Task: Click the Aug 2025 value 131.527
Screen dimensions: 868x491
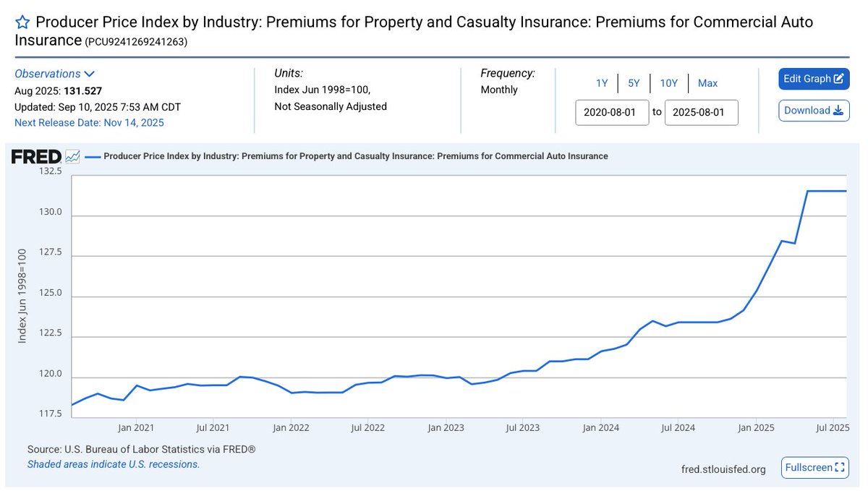Action: pyautogui.click(x=82, y=90)
